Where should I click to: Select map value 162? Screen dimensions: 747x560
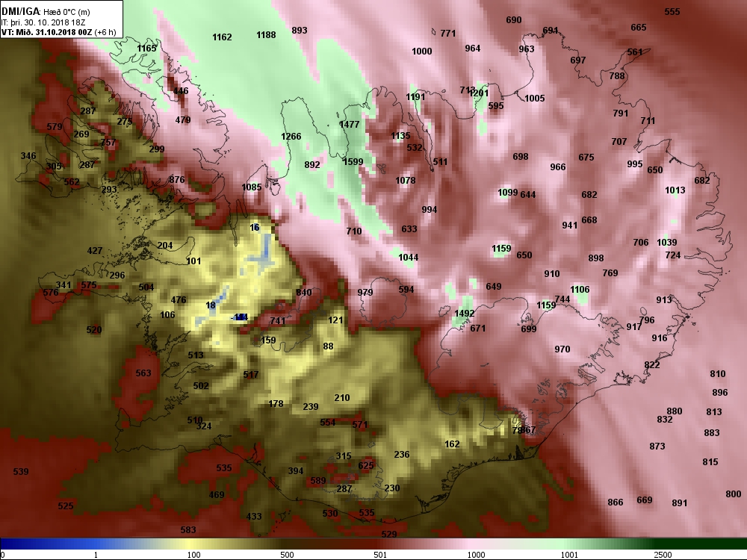(x=452, y=444)
